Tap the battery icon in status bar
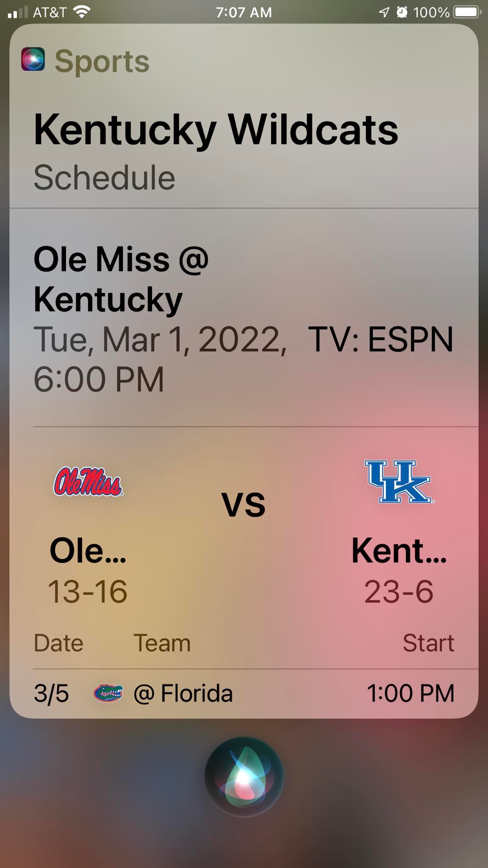The image size is (488, 868). coord(467,12)
